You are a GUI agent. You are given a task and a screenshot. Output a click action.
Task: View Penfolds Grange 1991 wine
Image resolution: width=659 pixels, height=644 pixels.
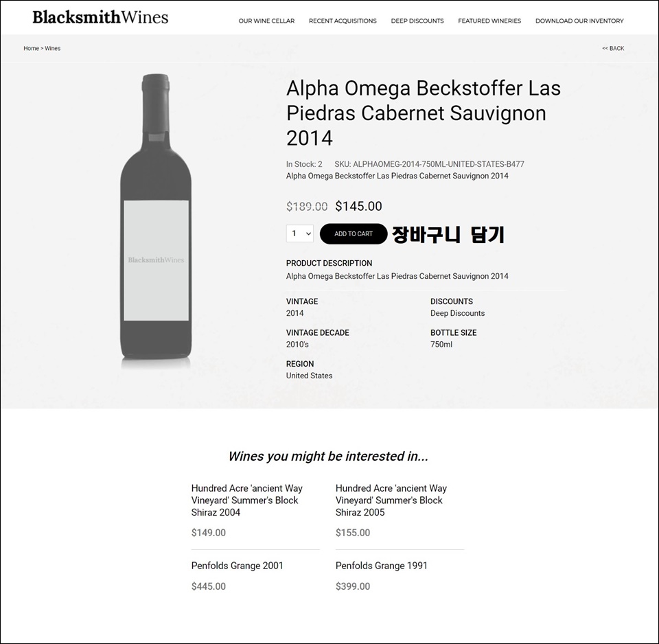(x=381, y=566)
